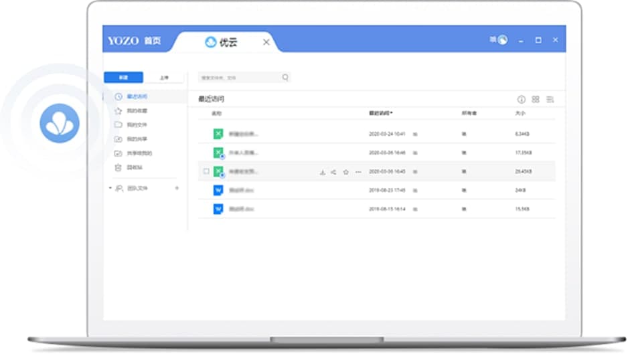Click the plus icon beside 团队文件
The height and width of the screenshot is (364, 628).
(x=177, y=188)
